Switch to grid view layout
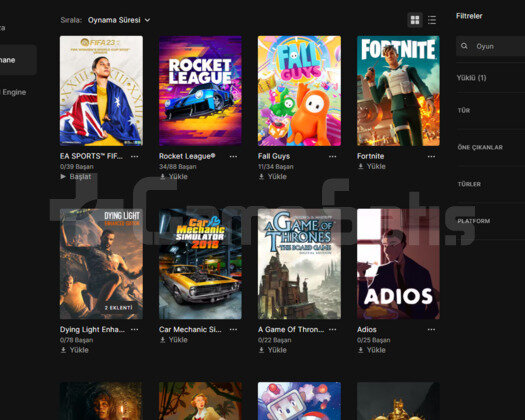 [415, 20]
